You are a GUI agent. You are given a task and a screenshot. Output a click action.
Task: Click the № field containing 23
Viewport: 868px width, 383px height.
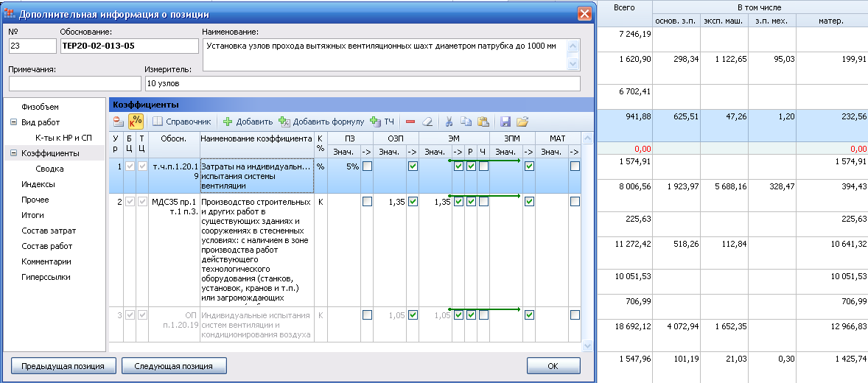(x=32, y=46)
